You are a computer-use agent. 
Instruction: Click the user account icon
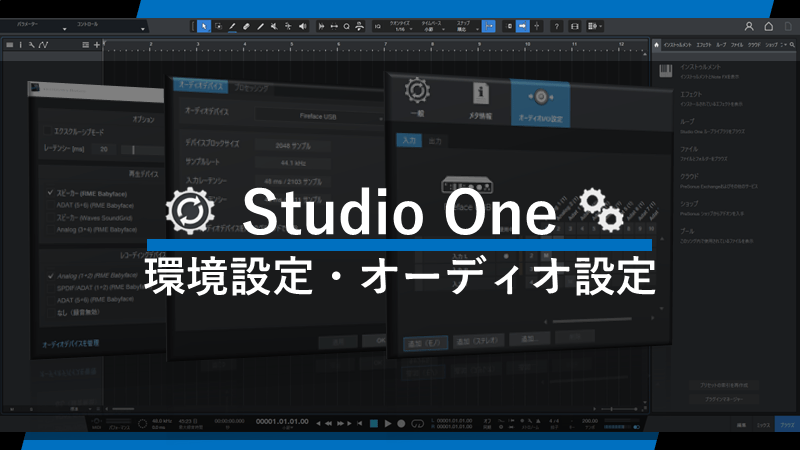[x=749, y=27]
